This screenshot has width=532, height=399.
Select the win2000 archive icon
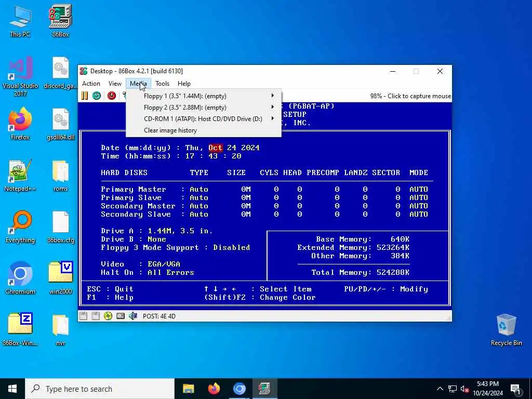tap(60, 278)
